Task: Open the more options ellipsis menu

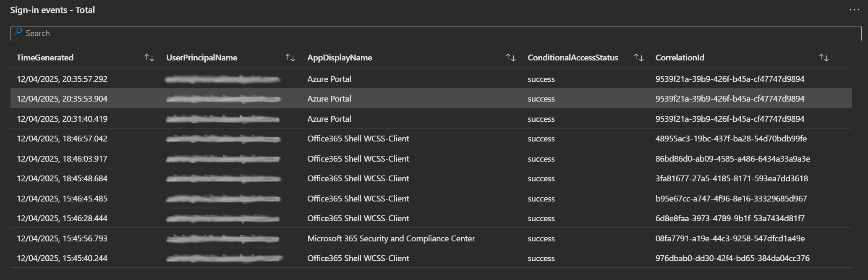Action: [x=854, y=10]
